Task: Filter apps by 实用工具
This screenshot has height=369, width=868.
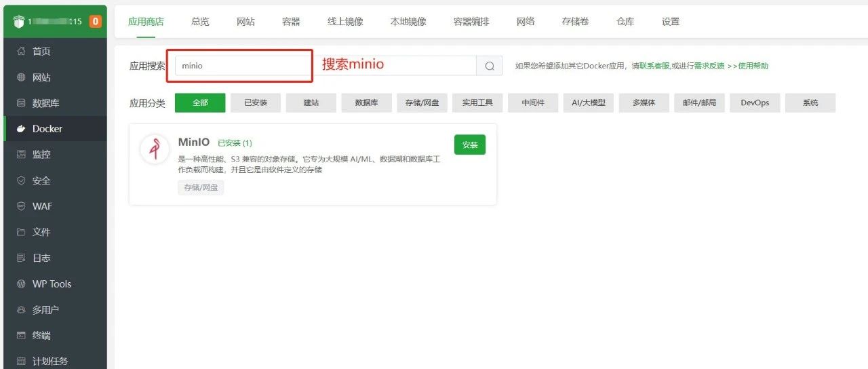Action: tap(477, 102)
